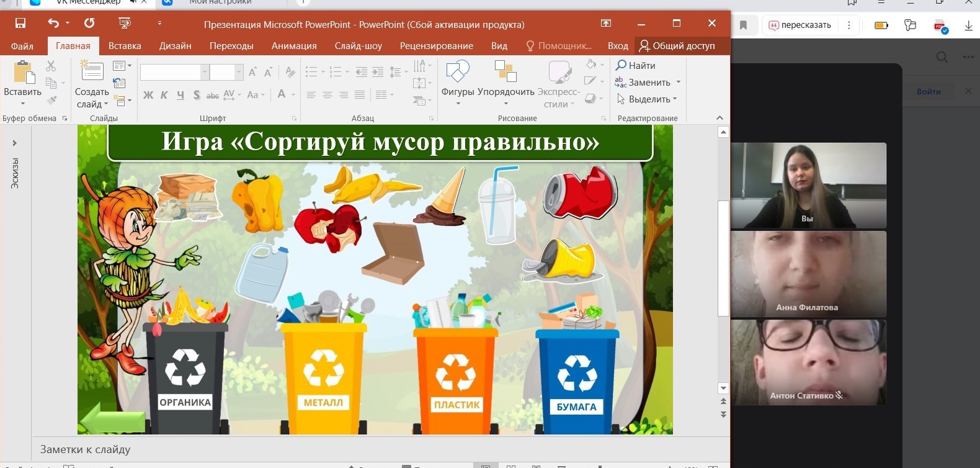Image resolution: width=980 pixels, height=468 pixels.
Task: Open the columns dropdown
Action: 383,95
